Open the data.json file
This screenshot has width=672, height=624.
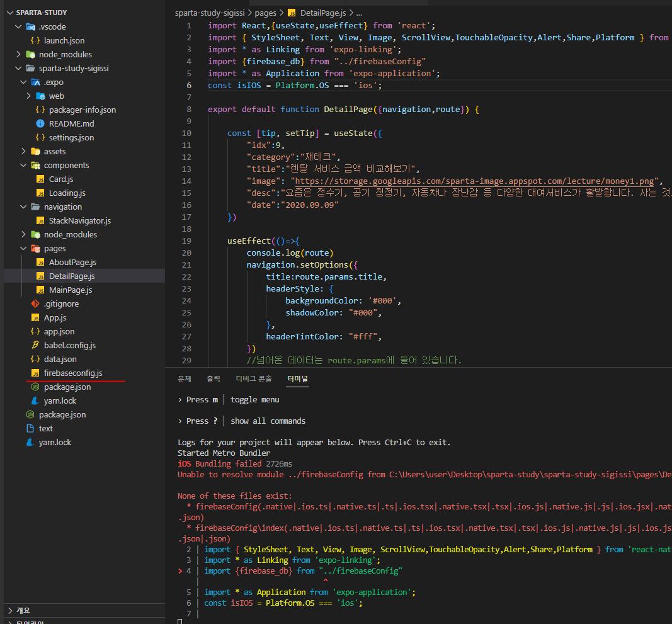[60, 359]
